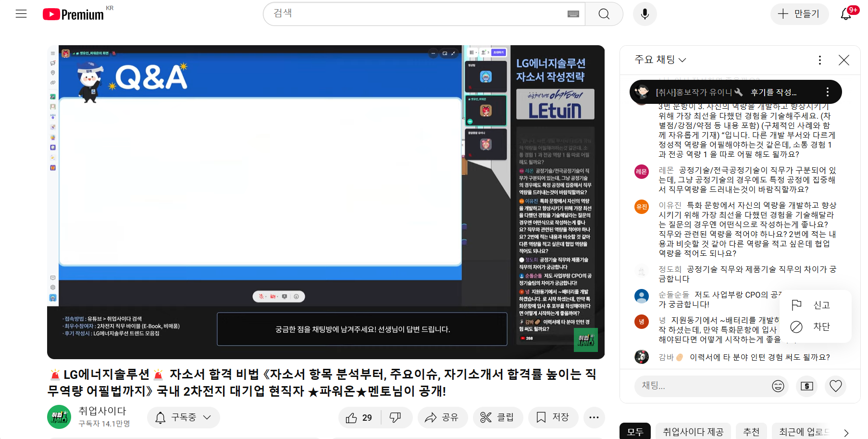Click the 채팅 message input field
868x439 pixels.
click(702, 386)
